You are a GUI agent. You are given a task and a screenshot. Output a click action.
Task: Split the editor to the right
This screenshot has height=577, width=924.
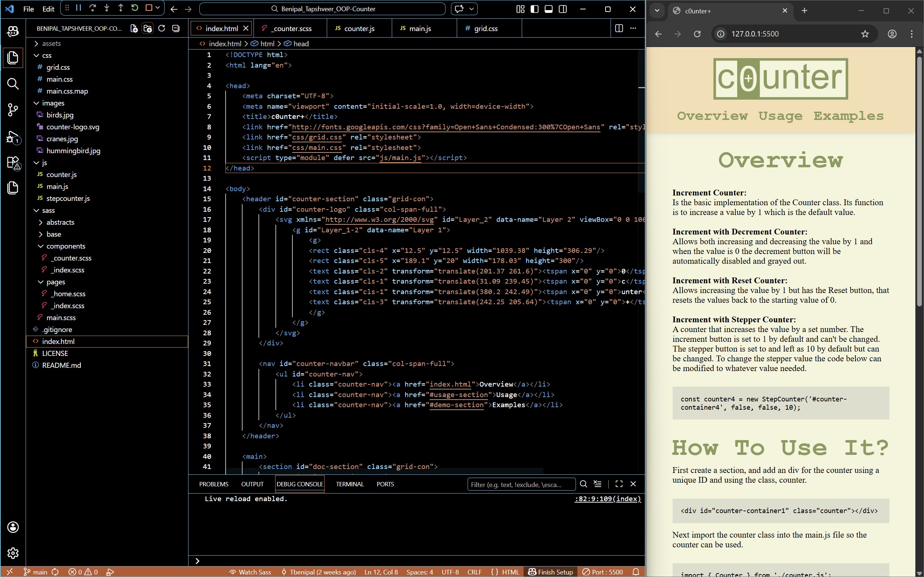[619, 29]
